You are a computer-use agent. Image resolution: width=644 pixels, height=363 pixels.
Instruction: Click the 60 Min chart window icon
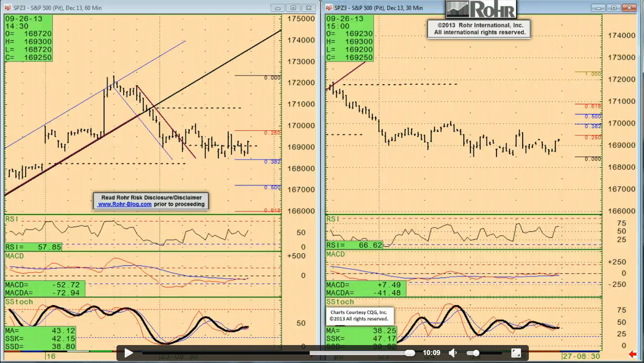coord(8,8)
